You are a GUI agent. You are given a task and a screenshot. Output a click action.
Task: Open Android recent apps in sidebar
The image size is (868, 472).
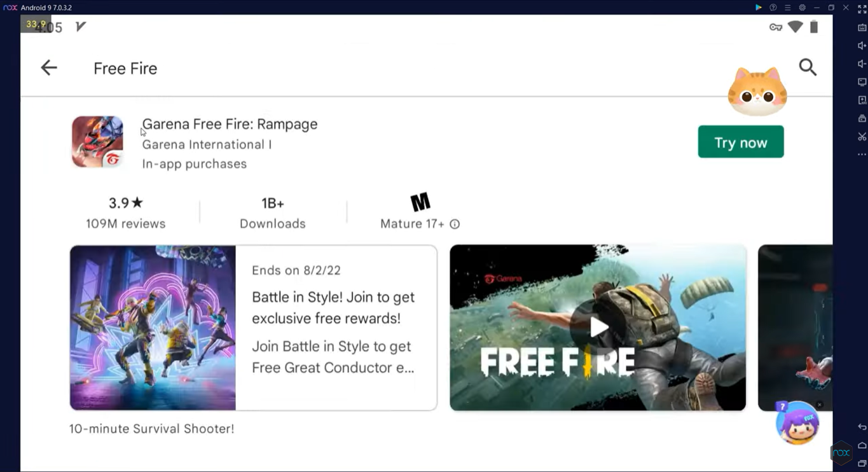(862, 464)
